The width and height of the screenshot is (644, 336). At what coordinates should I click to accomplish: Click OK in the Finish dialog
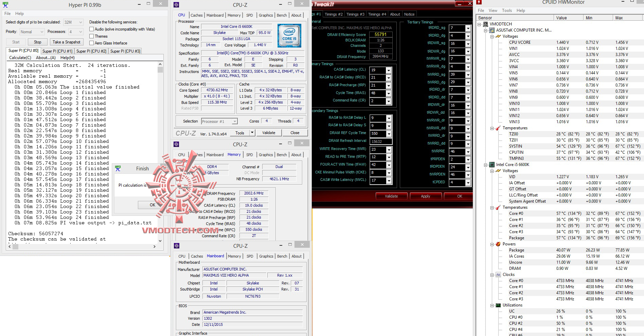153,205
